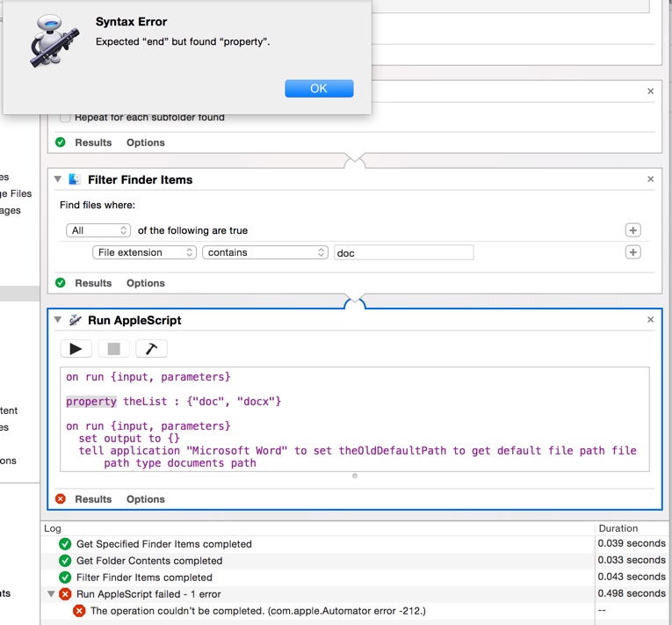
Task: Open the All/Any conditions dropdown
Action: [98, 230]
